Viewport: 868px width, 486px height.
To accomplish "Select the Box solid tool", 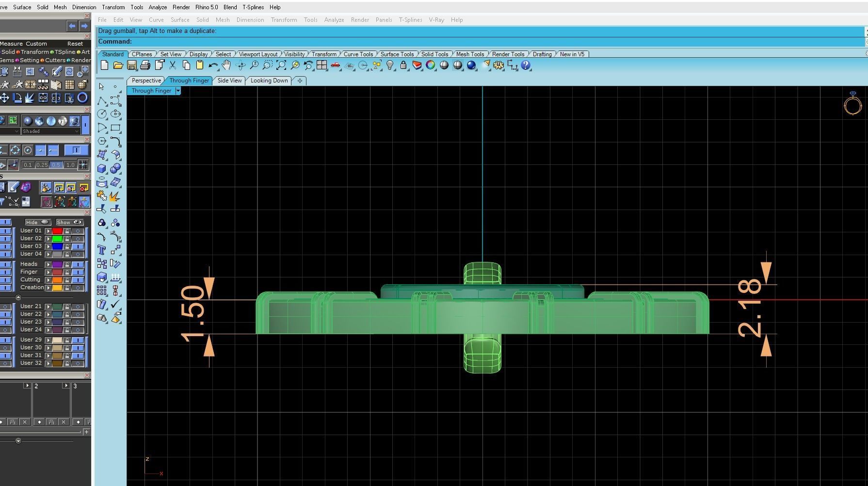I will (102, 169).
